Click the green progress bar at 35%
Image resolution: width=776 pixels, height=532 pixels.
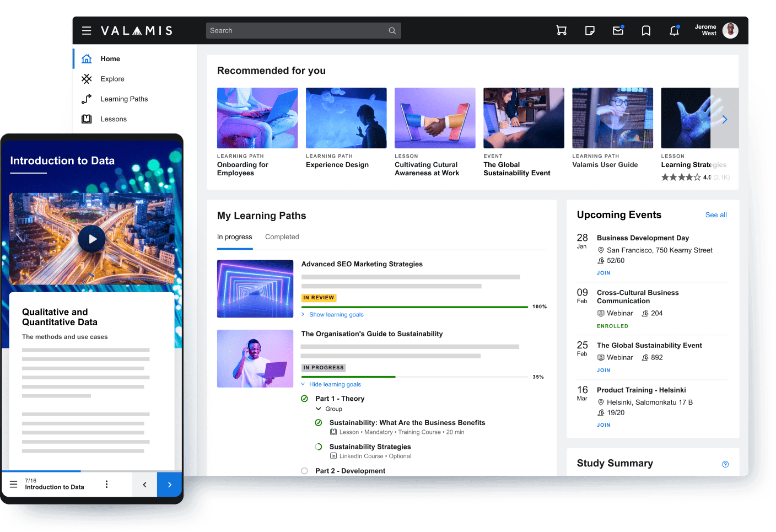click(348, 377)
